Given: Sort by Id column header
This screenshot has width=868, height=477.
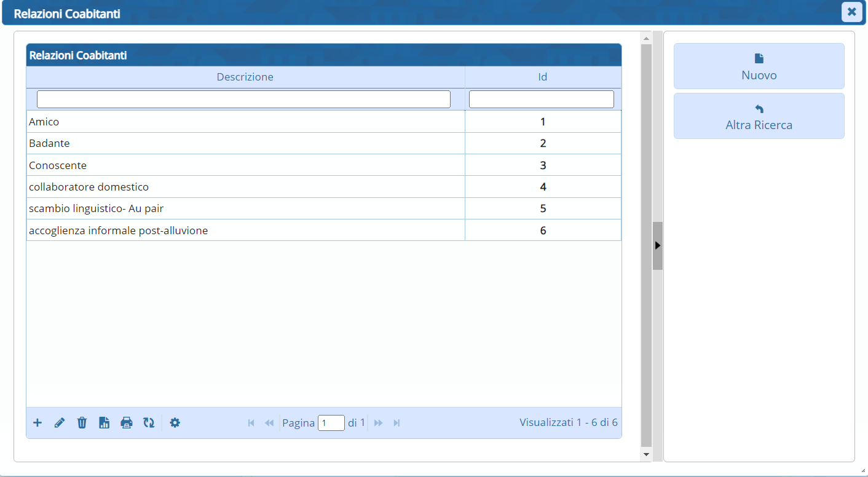Looking at the screenshot, I should 542,77.
